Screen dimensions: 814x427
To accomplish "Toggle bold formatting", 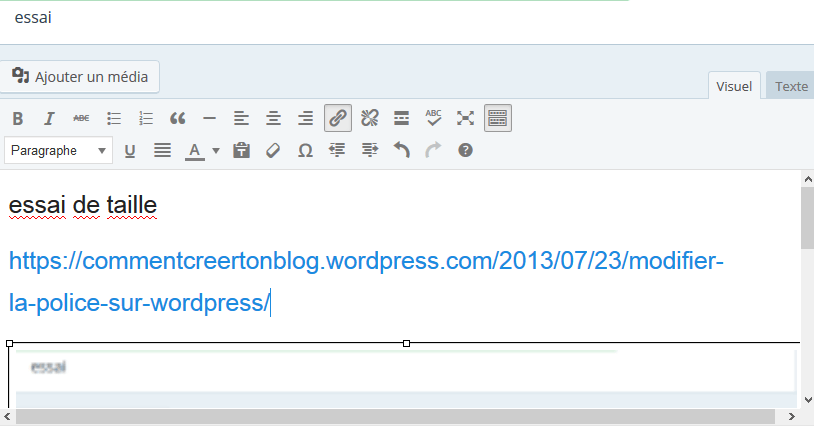I will click(x=18, y=118).
